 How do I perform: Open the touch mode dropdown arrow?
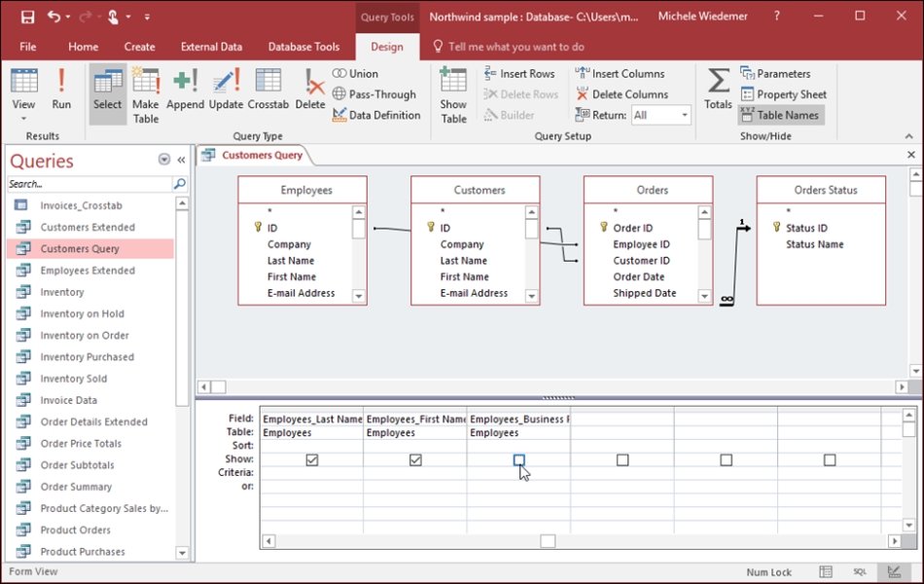[x=127, y=17]
